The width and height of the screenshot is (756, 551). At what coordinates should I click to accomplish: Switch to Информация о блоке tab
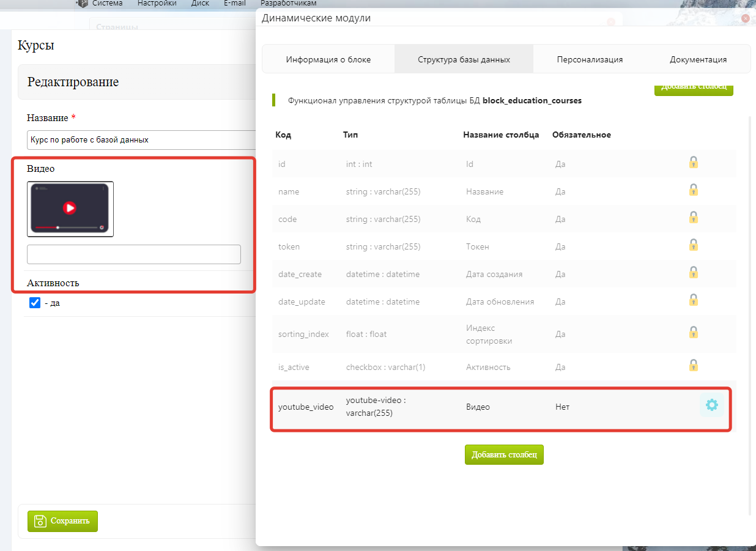[328, 59]
